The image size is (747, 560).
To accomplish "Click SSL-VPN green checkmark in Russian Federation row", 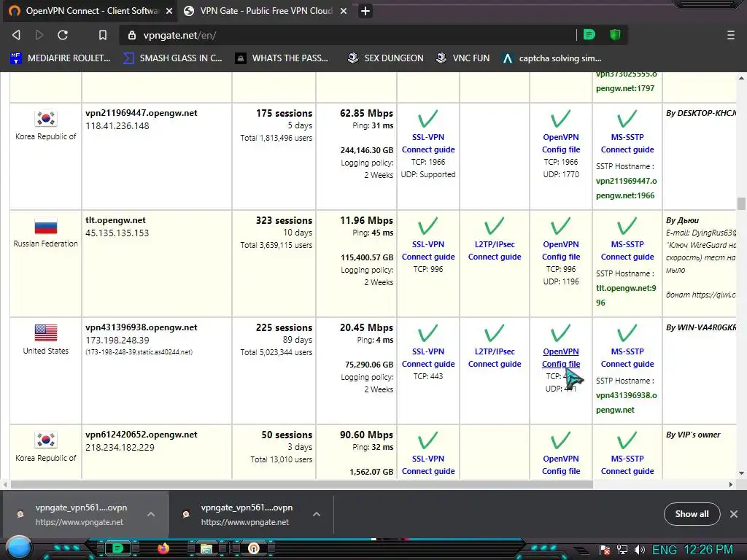I will pos(427,226).
